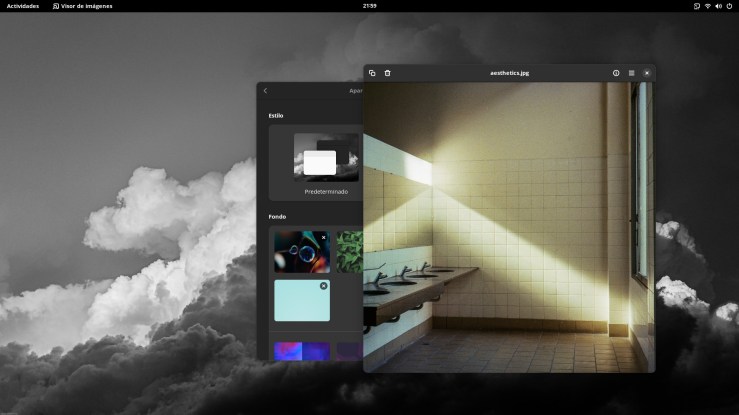739x415 pixels.
Task: Open the Actividades overview
Action: (x=23, y=6)
